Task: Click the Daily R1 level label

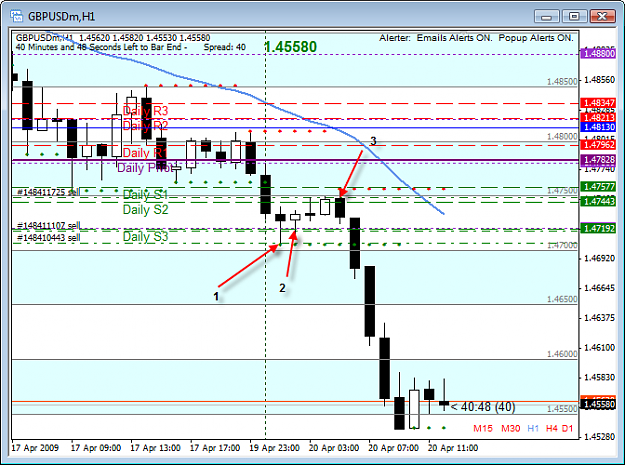Action: click(x=145, y=153)
